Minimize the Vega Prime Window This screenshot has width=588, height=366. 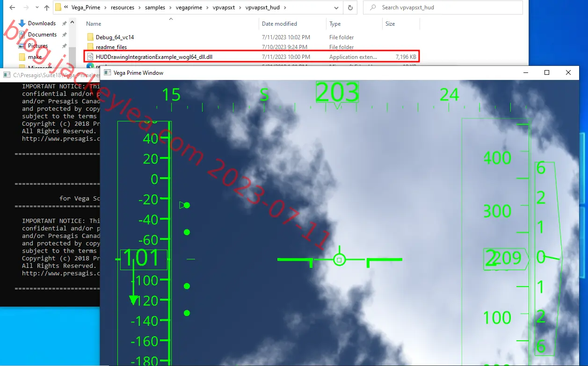pos(525,72)
